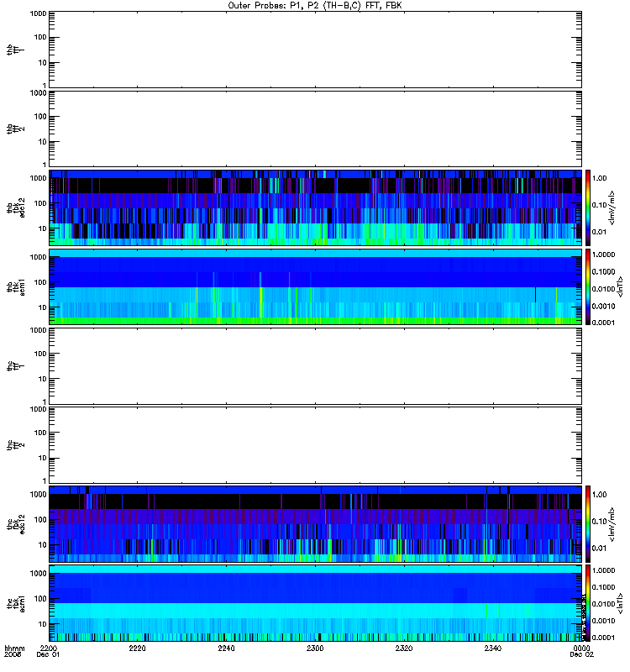Click the '2220' time tick label

click(x=137, y=648)
